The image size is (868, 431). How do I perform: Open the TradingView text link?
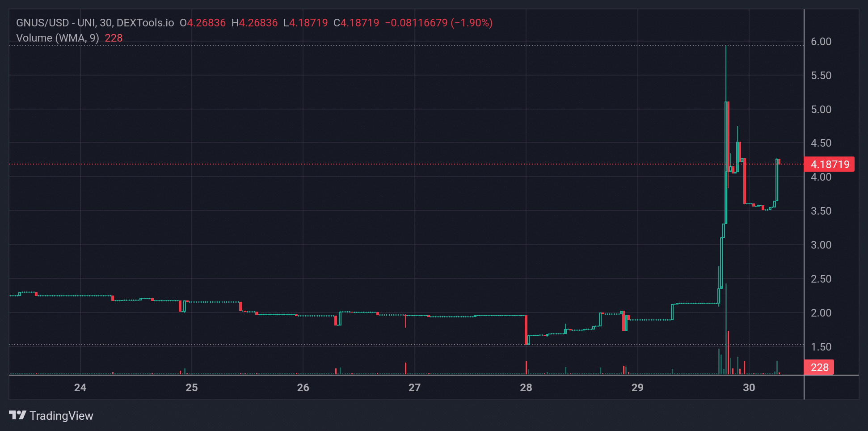coord(61,416)
